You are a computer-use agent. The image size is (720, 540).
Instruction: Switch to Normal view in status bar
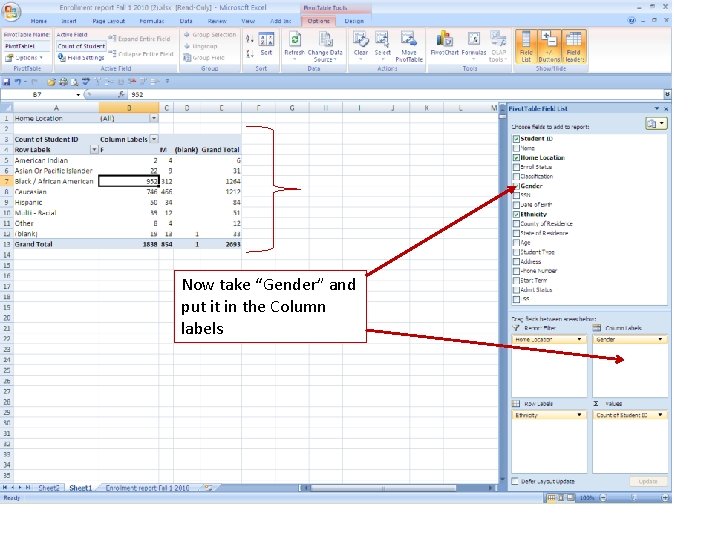551,498
